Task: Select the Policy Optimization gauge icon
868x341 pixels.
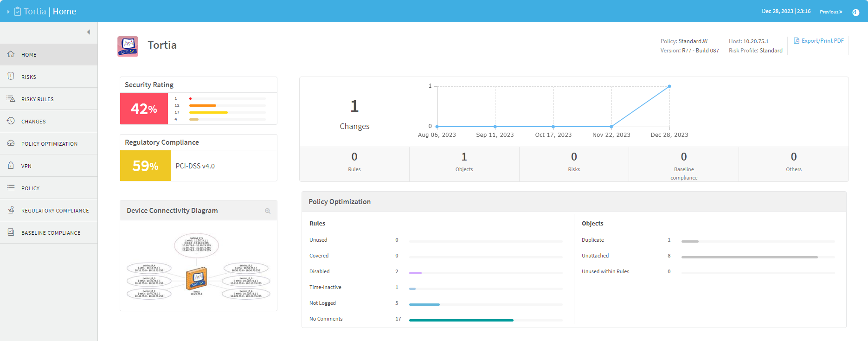Action: coord(11,143)
